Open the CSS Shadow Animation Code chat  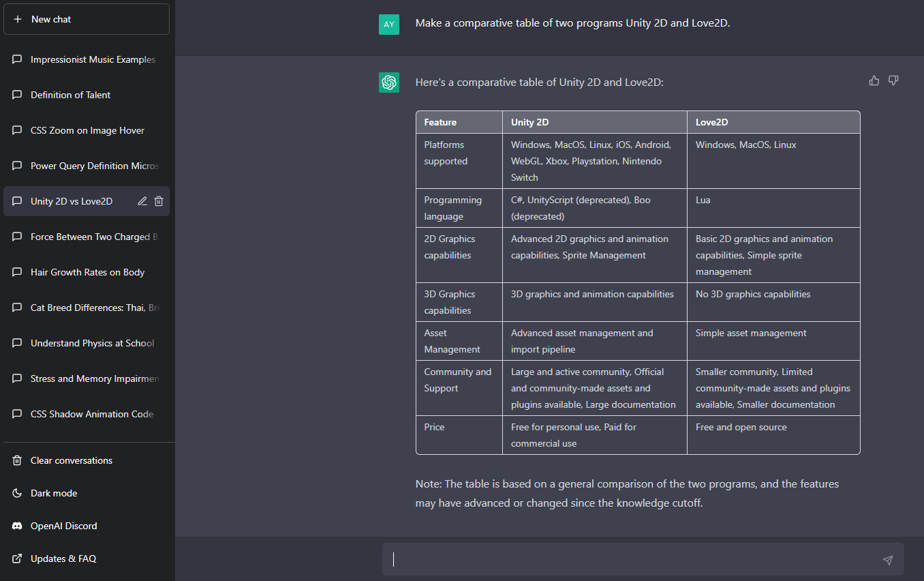[87, 414]
